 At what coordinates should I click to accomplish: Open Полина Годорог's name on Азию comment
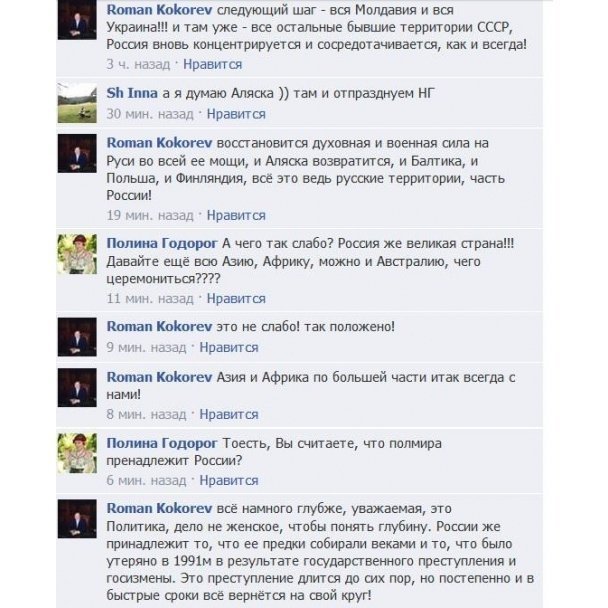coord(162,244)
